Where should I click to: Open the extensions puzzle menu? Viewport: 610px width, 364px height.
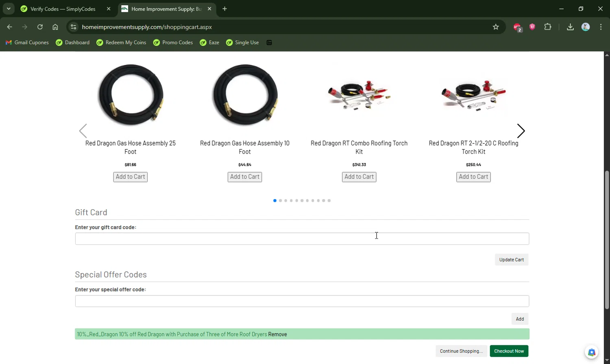(x=548, y=27)
